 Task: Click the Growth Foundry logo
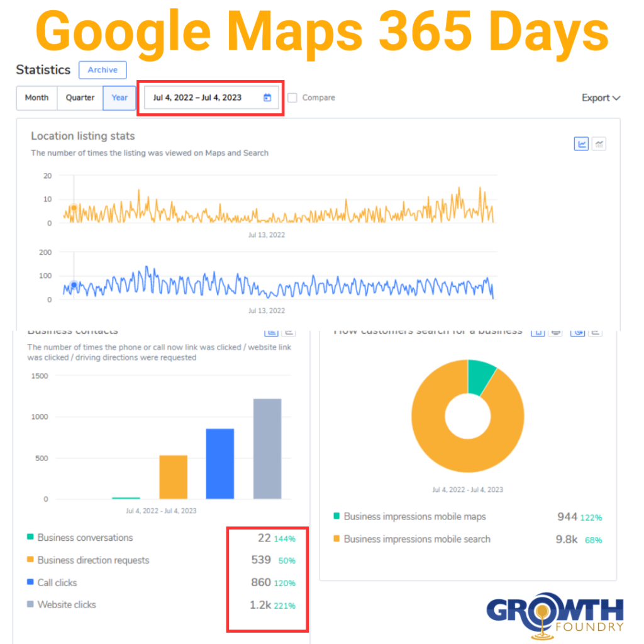pos(556,613)
